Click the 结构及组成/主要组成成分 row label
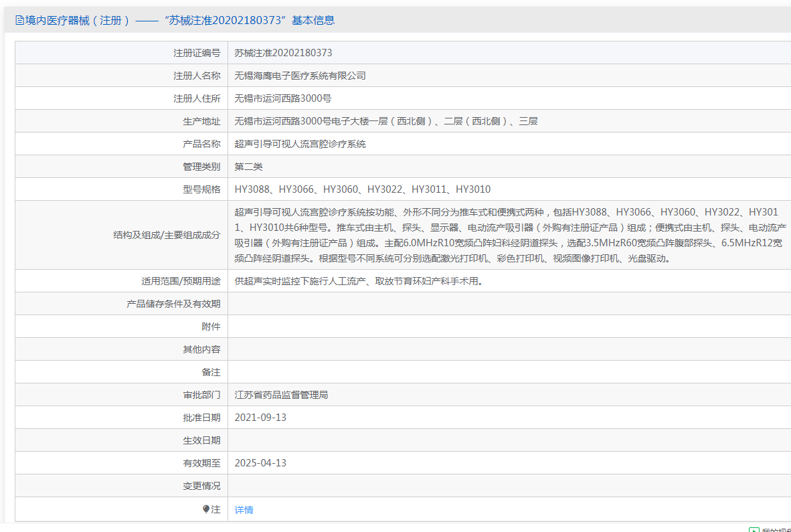 [167, 235]
